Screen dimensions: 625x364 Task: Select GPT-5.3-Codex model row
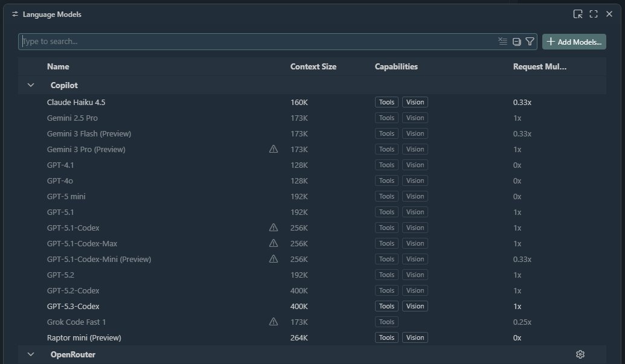312,306
